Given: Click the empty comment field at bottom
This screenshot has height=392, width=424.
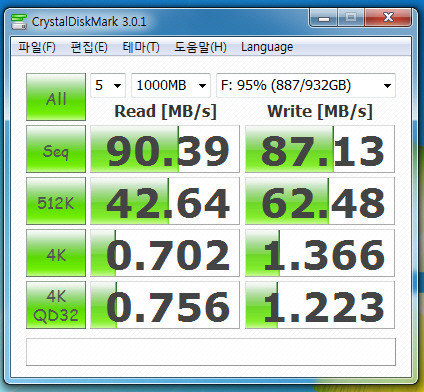Looking at the screenshot, I should [x=211, y=352].
